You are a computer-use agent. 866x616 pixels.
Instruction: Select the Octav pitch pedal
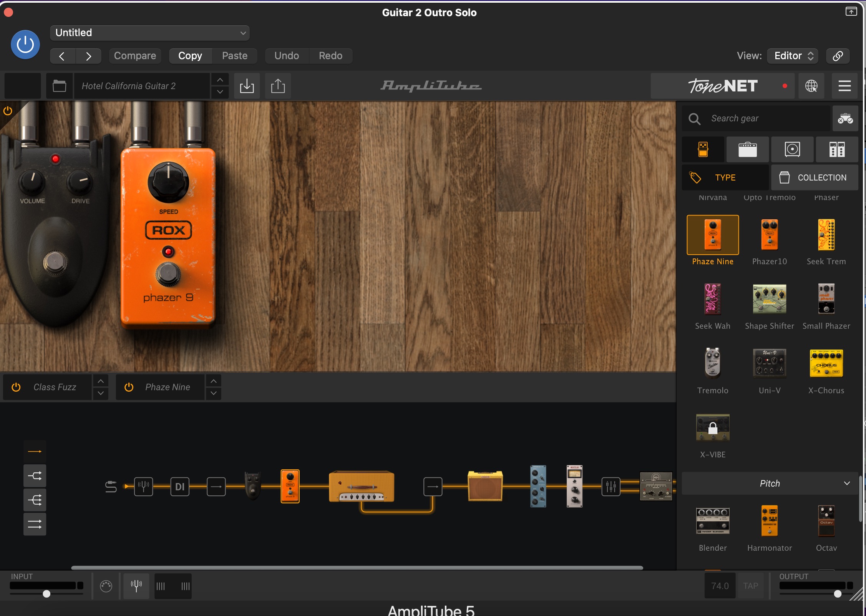(x=826, y=521)
